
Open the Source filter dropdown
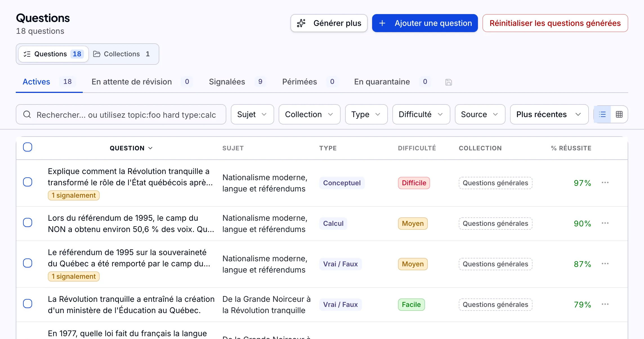click(480, 114)
